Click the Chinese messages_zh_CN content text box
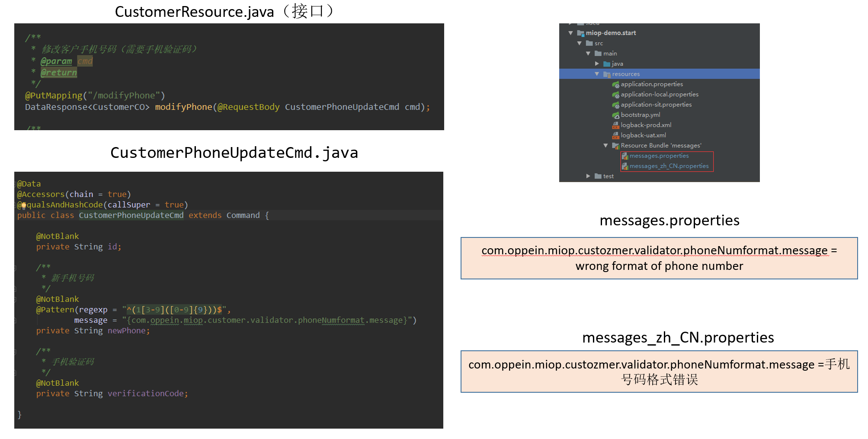 click(x=659, y=372)
